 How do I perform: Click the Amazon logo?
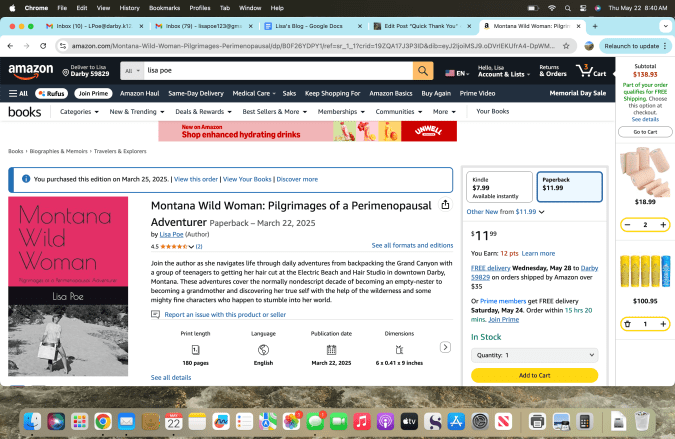tap(31, 71)
